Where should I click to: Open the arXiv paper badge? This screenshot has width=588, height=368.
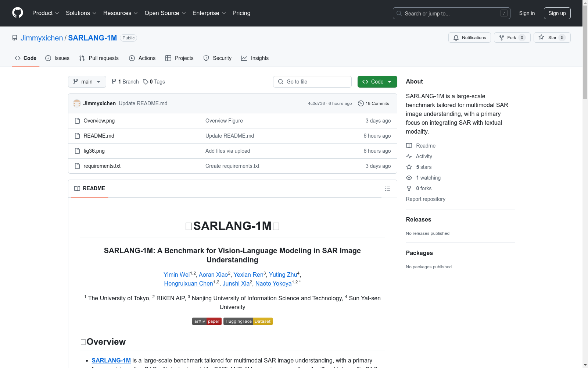point(207,321)
